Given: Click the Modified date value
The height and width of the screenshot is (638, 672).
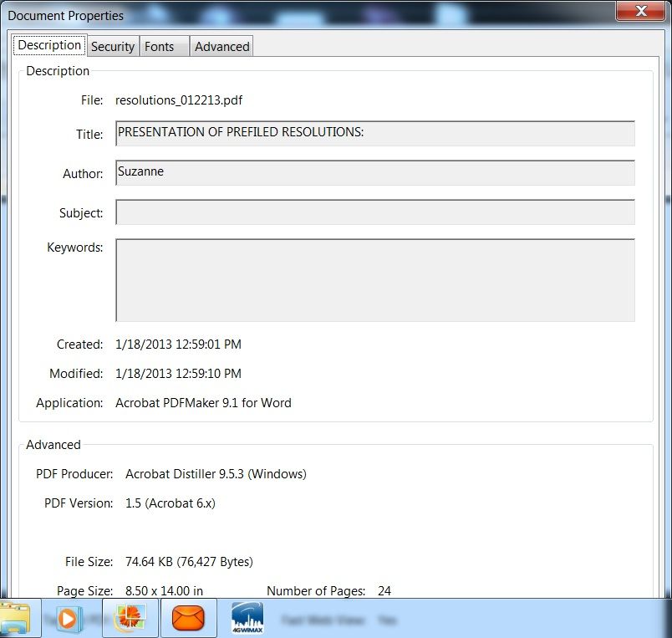Looking at the screenshot, I should point(178,374).
